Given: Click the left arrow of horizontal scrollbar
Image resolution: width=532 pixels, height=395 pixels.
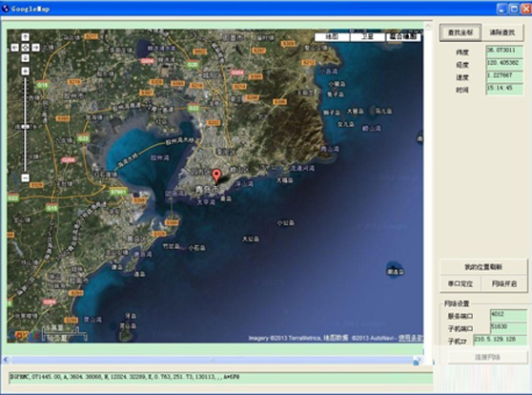Looking at the screenshot, I should click(6, 360).
